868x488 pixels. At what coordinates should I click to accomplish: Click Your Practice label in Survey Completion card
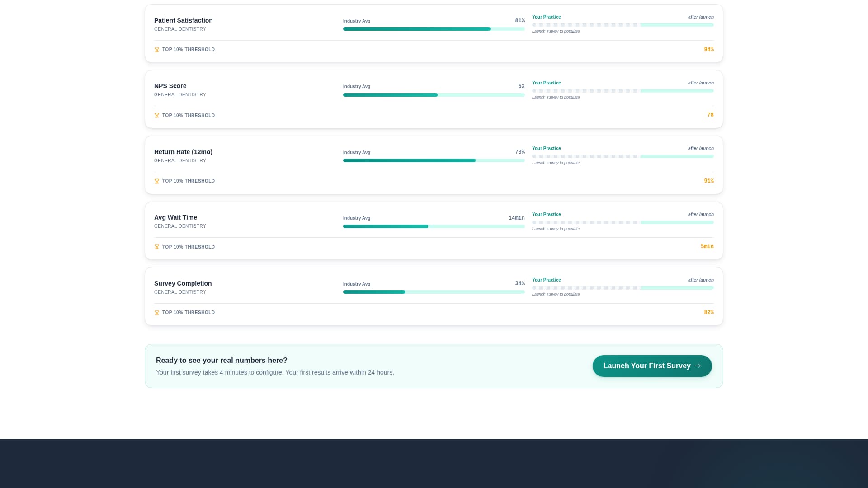click(546, 280)
